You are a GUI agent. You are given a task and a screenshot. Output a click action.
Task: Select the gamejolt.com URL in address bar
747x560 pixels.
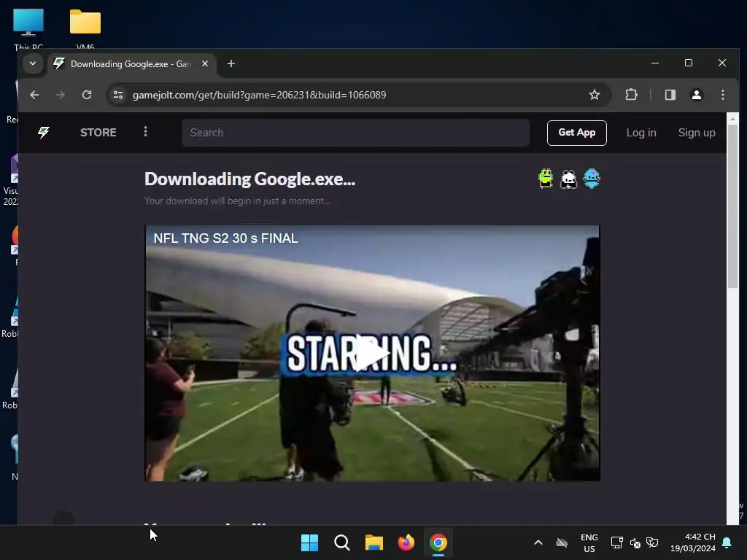[x=259, y=95]
